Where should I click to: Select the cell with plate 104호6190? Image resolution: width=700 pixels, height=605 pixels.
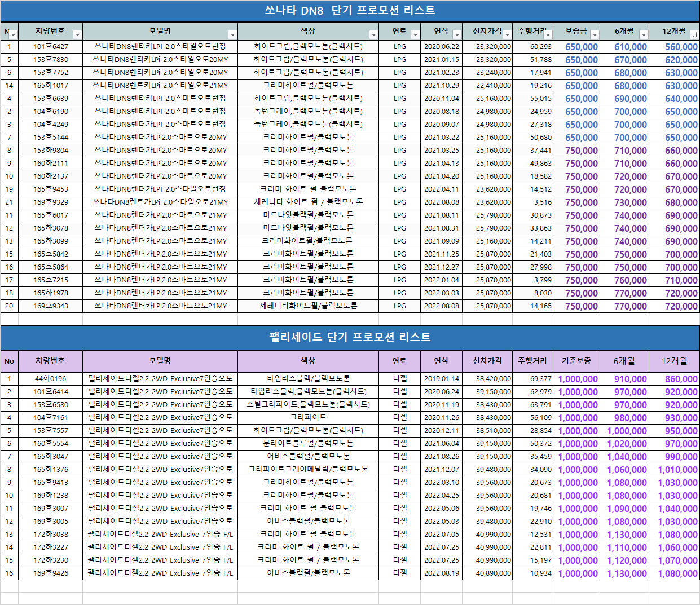coord(50,112)
